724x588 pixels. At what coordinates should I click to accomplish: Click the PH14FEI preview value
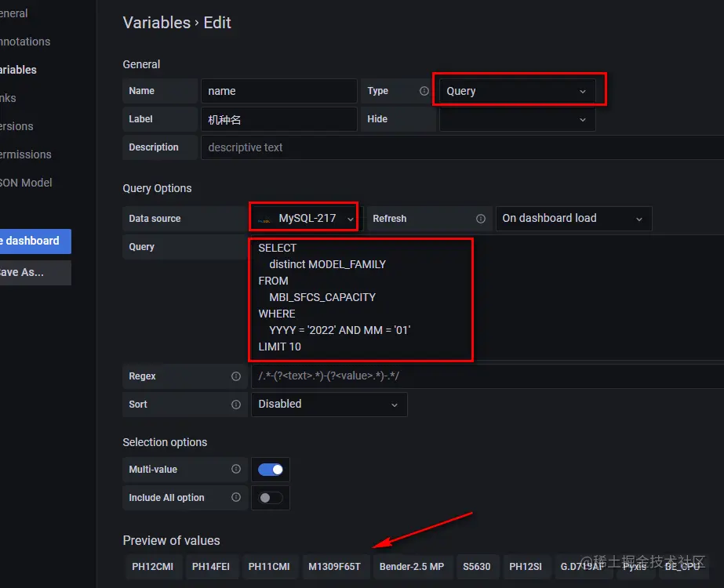point(211,566)
